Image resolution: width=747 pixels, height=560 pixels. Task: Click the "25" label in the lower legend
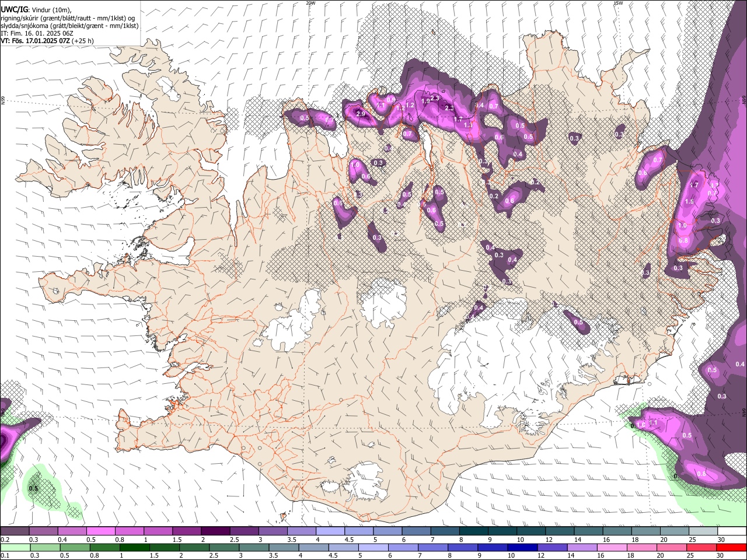click(x=691, y=556)
